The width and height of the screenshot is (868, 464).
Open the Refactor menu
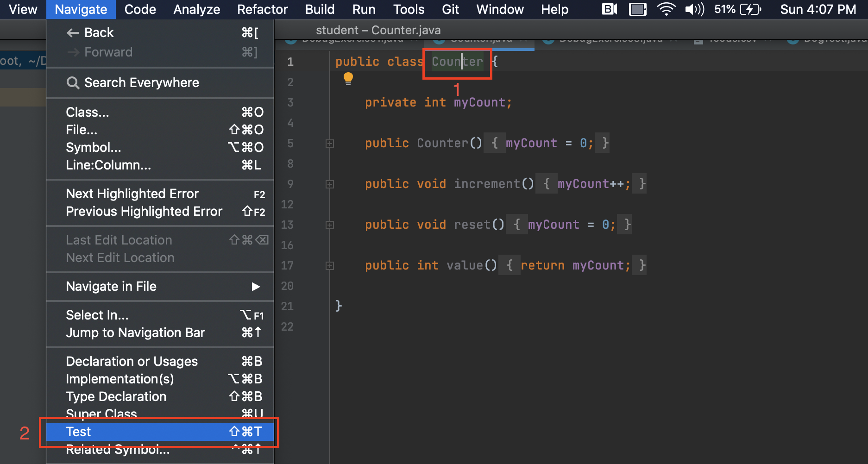[x=262, y=9]
